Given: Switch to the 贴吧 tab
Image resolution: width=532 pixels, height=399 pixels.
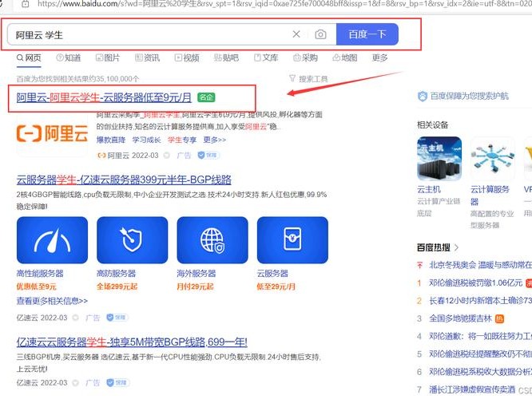Looking at the screenshot, I should pos(226,58).
